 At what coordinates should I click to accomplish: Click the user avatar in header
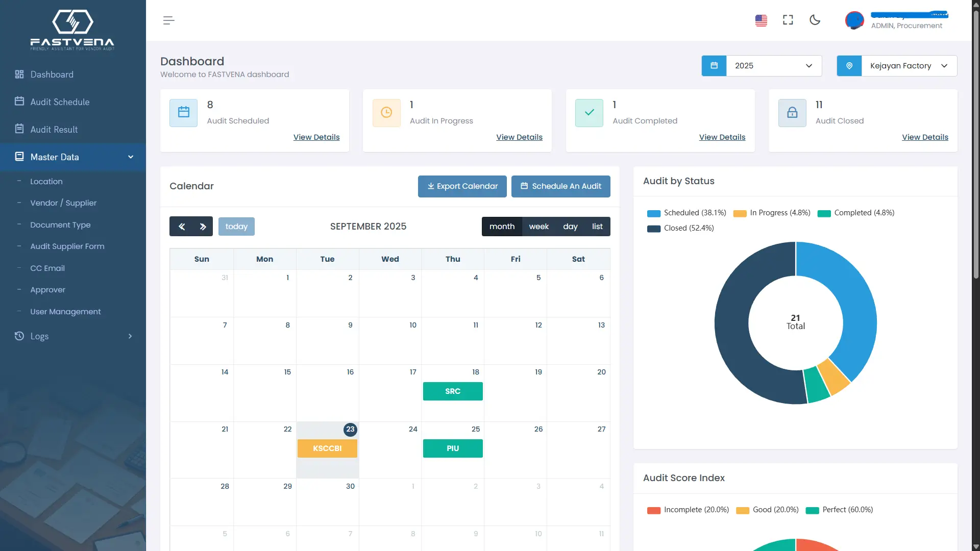(x=854, y=20)
